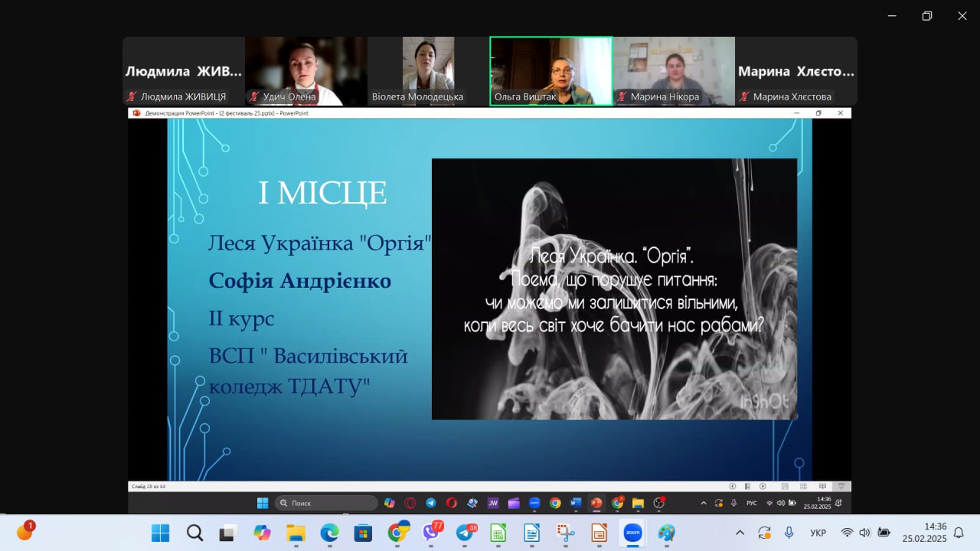980x551 pixels.
Task: Open Zoom from the bottom Windows taskbar
Action: pyautogui.click(x=632, y=533)
